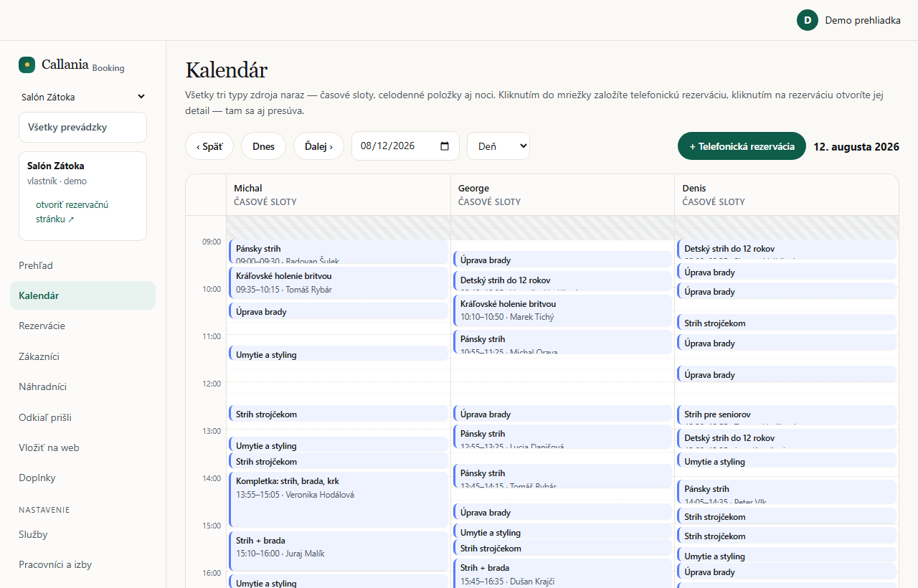Open Juraj Malík's Strih + brada booking
The height and width of the screenshot is (588, 918).
point(339,551)
